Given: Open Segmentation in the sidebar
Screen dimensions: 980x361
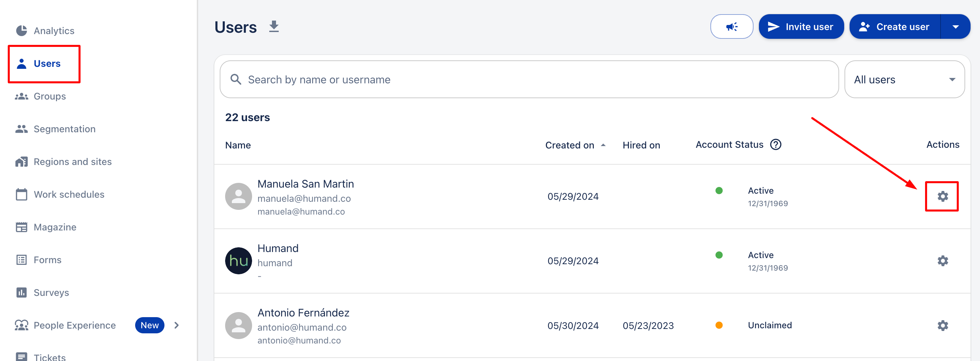Looking at the screenshot, I should [64, 129].
